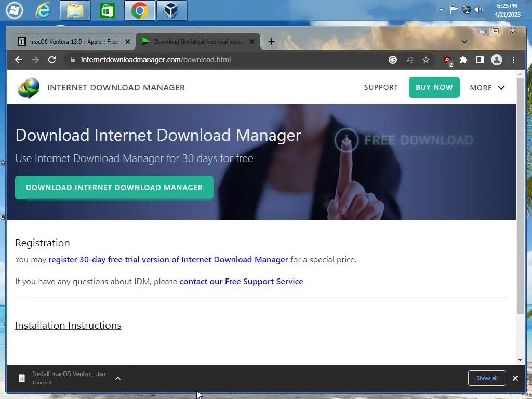Open the Google icon in address bar
Viewport: 532px width, 399px height.
393,60
